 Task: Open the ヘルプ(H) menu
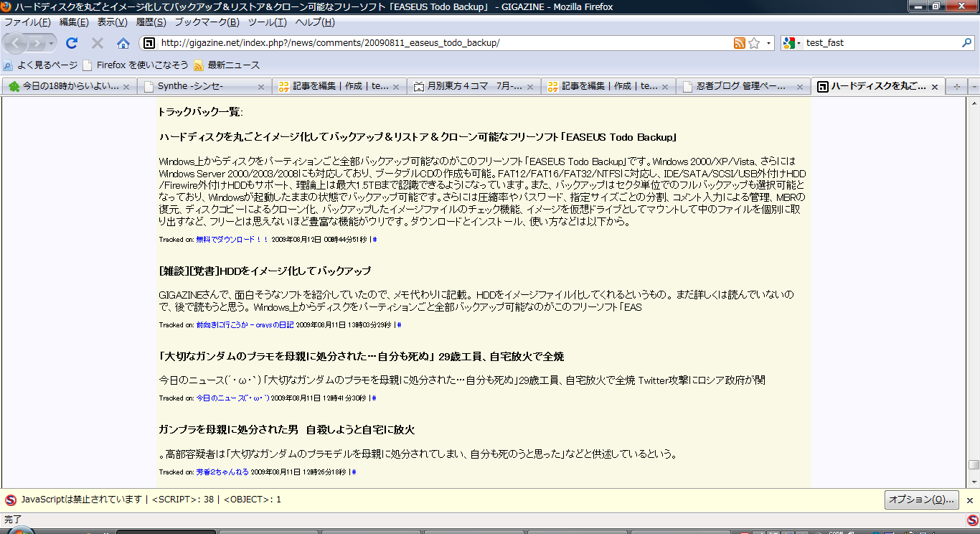[x=315, y=22]
